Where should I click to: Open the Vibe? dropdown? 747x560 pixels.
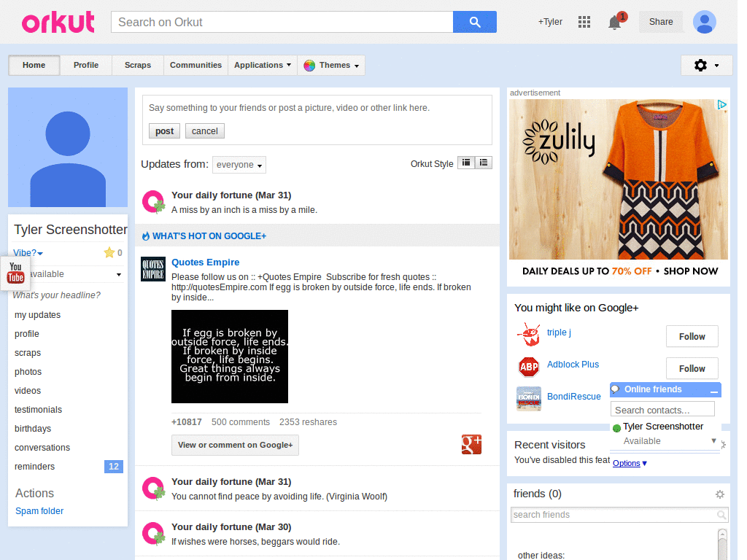[28, 253]
